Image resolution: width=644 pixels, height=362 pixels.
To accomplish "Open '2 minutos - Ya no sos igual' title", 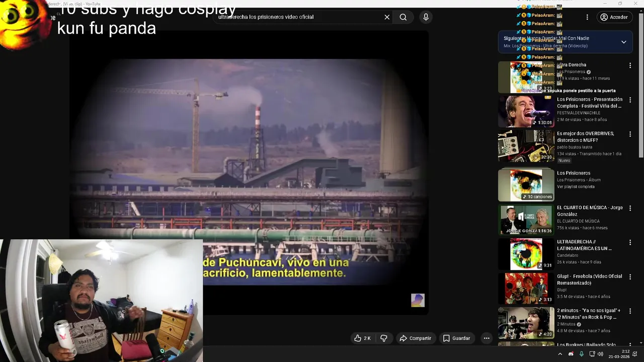I will 589,314.
